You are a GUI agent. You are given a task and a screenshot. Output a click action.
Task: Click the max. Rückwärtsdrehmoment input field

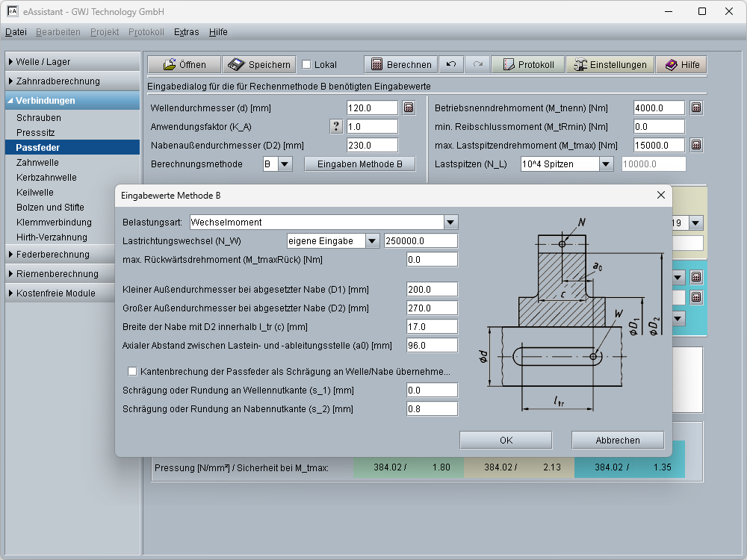pos(432,260)
